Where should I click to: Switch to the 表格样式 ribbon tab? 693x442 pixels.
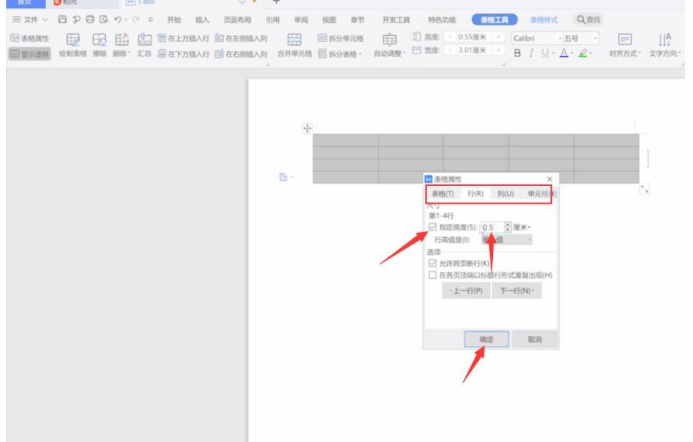(544, 20)
